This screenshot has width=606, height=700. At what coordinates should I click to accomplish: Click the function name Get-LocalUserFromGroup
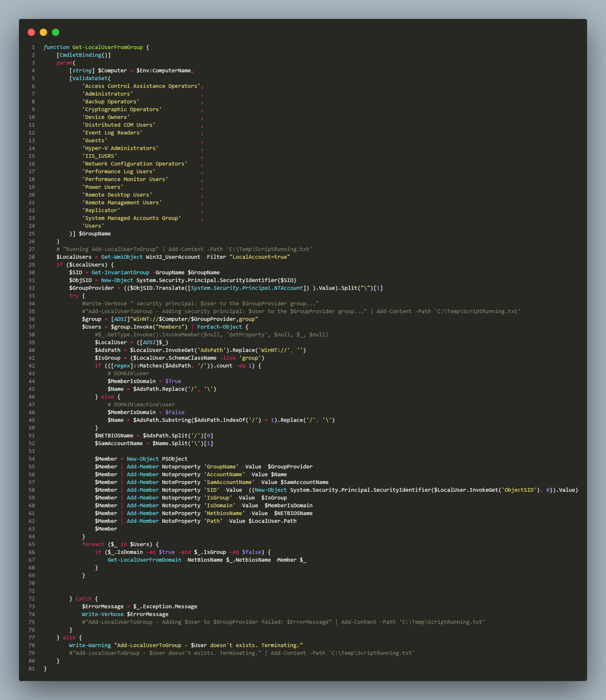[x=107, y=47]
